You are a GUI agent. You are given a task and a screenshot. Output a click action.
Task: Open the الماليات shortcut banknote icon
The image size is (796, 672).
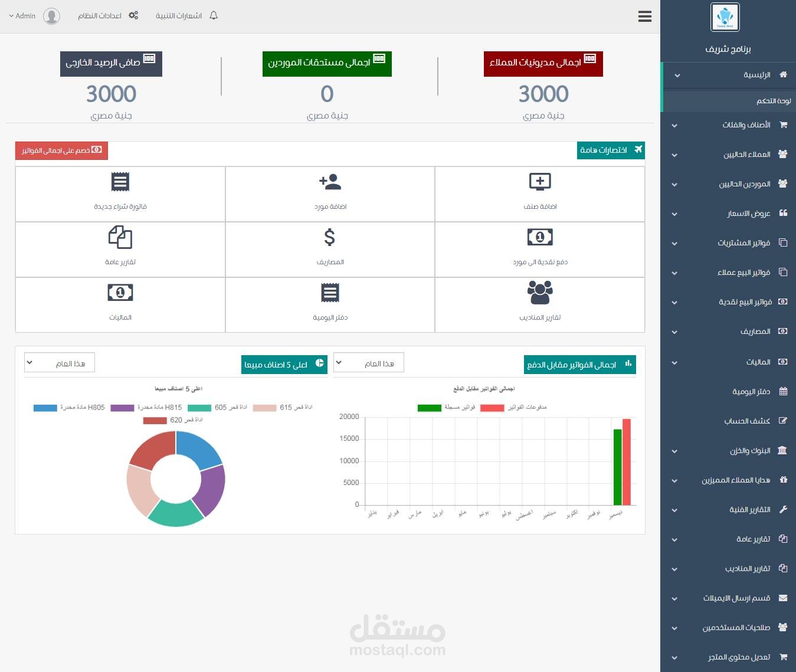pyautogui.click(x=120, y=293)
